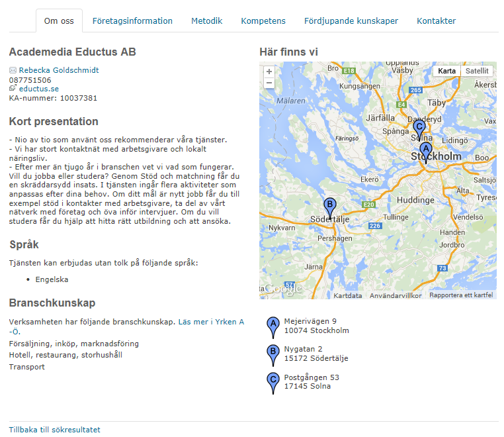Click the Mejerivägen 9 address text
The height and width of the screenshot is (437, 504).
[x=310, y=321]
